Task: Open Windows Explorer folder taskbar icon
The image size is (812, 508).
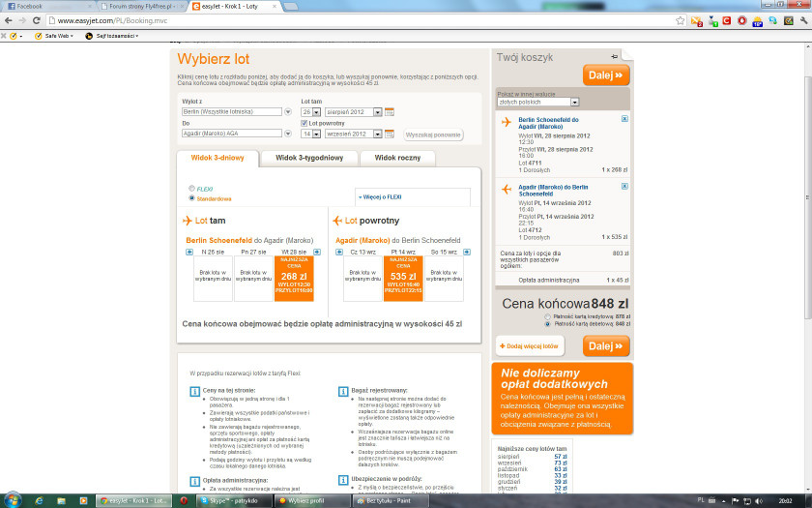Action: tap(61, 501)
